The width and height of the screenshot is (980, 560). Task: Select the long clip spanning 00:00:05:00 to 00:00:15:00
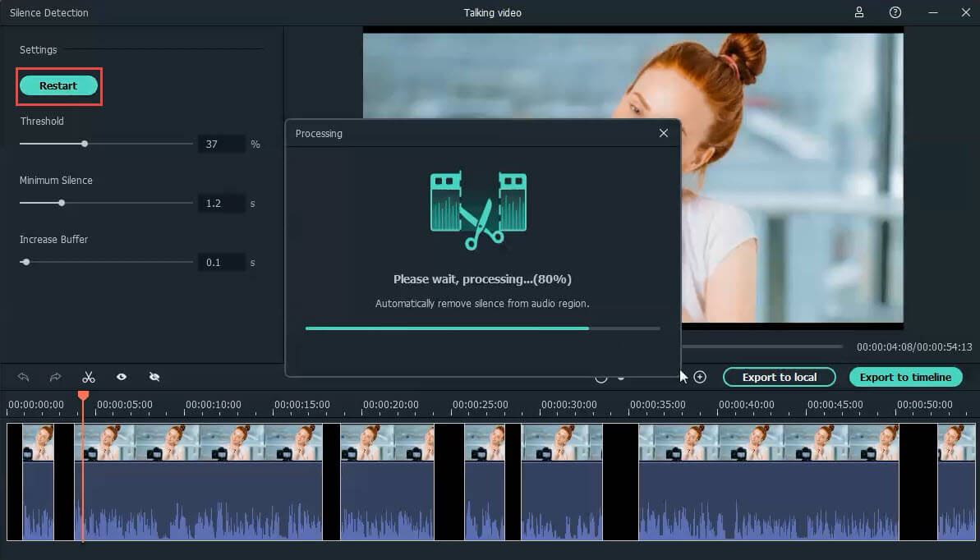(198, 482)
